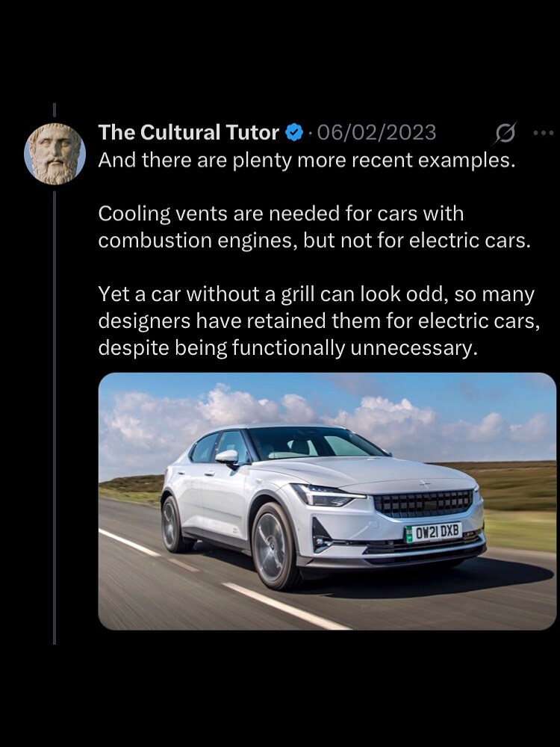
Task: Click the thread connector above the avatar
Action: (x=55, y=110)
